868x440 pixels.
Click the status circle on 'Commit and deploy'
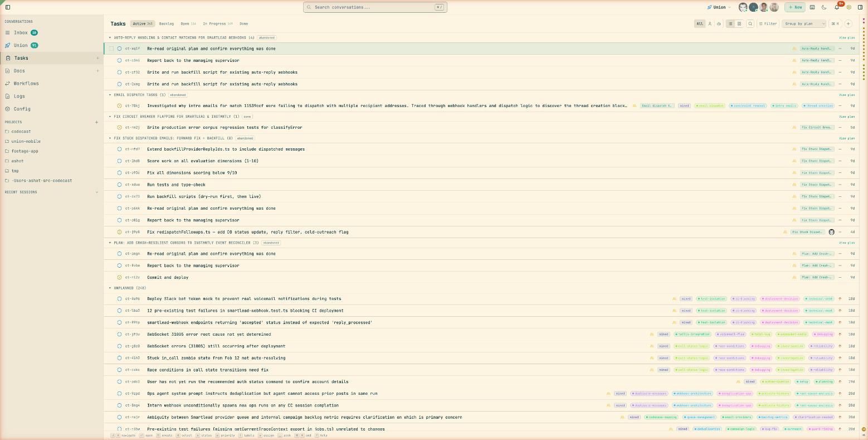pos(119,277)
